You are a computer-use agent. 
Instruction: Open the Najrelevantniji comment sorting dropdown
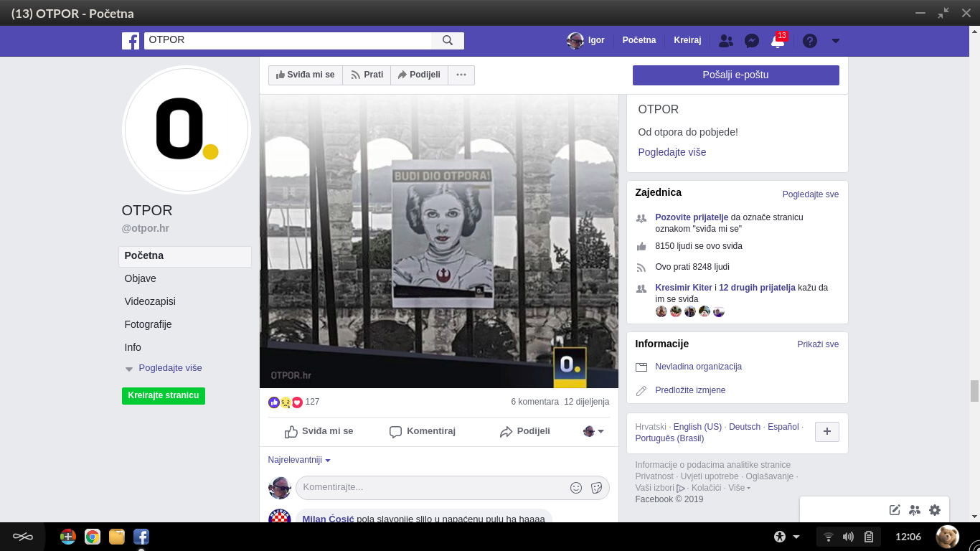pos(298,460)
